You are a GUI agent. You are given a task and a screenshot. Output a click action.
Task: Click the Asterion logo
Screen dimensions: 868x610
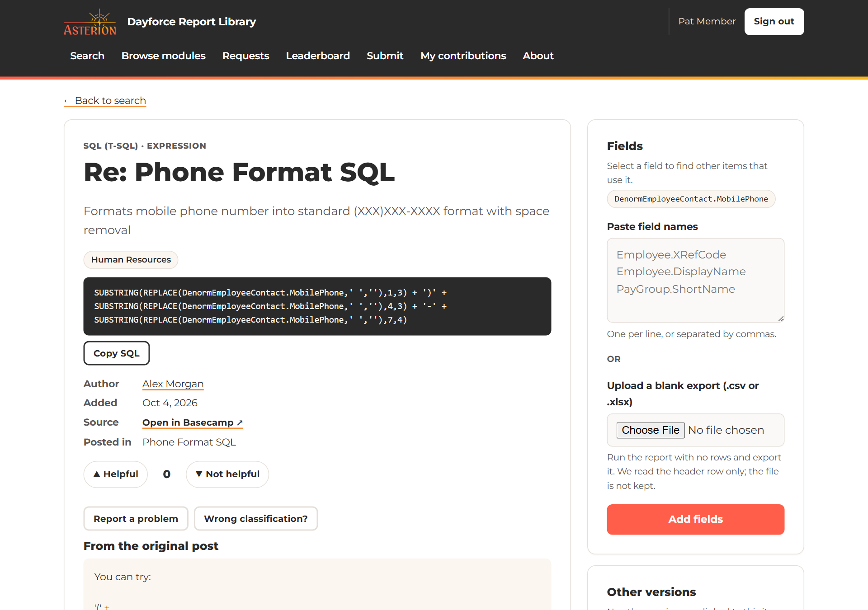coord(90,22)
